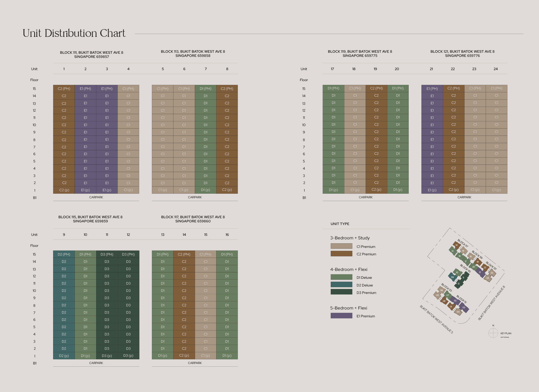Click unit 03 purple building on key plan
Screen dimensions: 539x392
[x=464, y=307]
